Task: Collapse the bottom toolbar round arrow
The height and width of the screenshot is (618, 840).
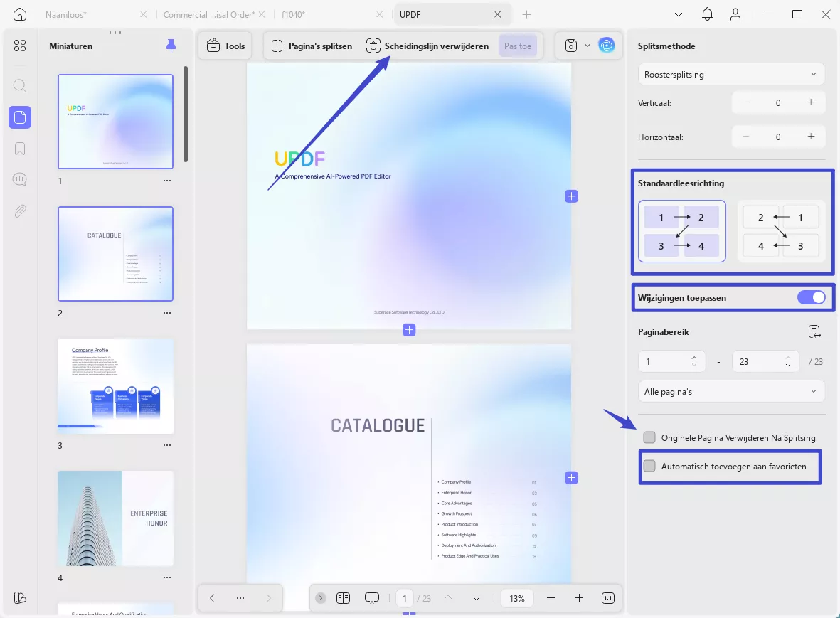Action: 320,598
